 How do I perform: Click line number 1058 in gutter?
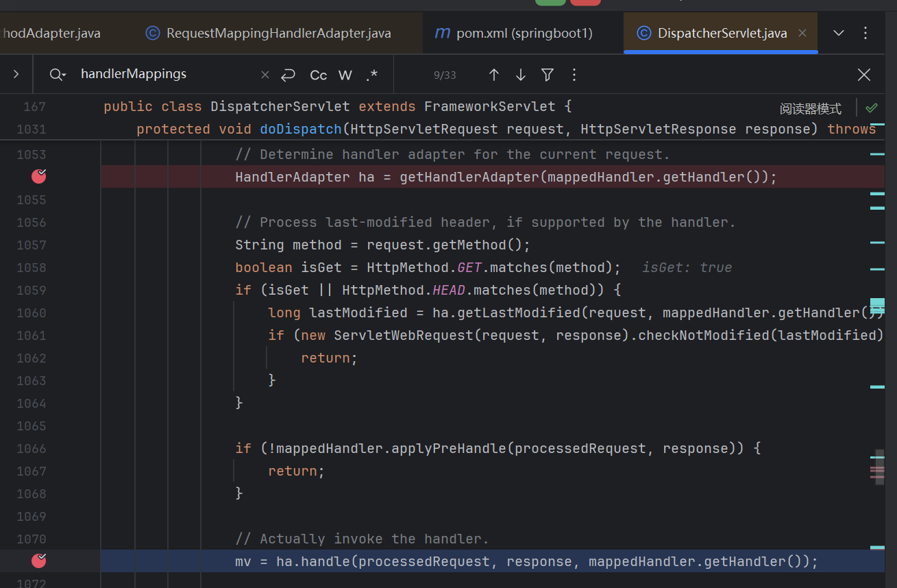click(x=32, y=267)
